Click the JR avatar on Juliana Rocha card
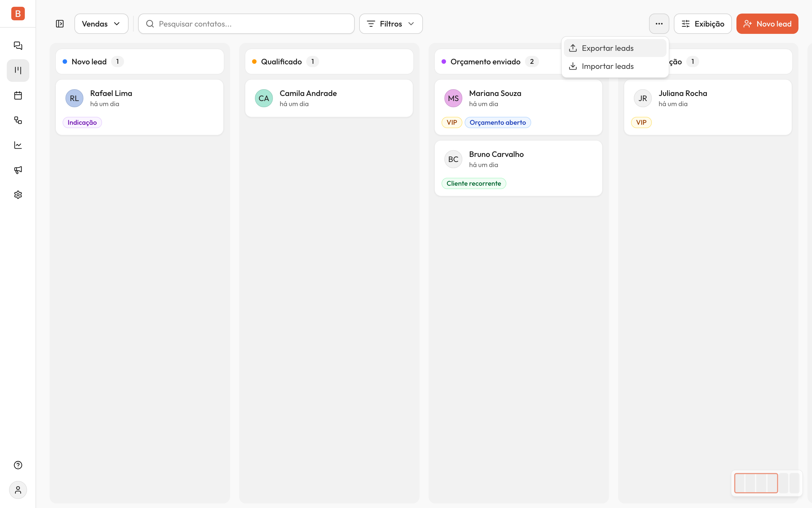 pos(643,98)
